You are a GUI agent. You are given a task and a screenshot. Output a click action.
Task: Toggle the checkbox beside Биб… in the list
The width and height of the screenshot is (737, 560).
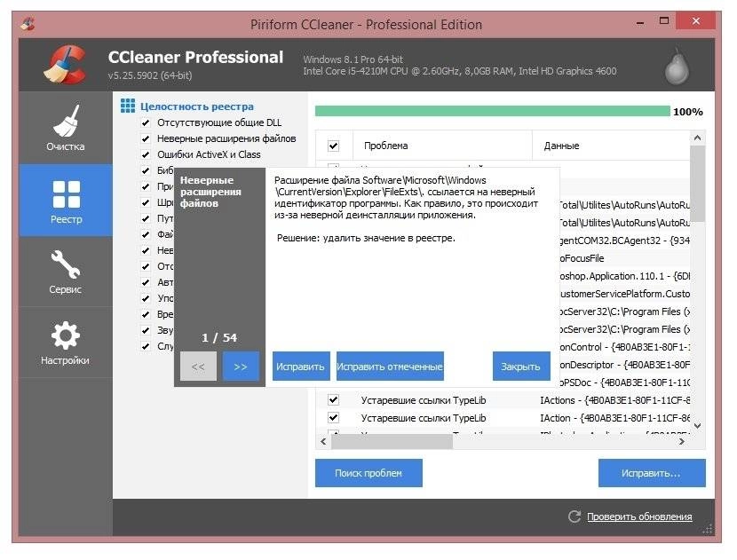(x=146, y=171)
